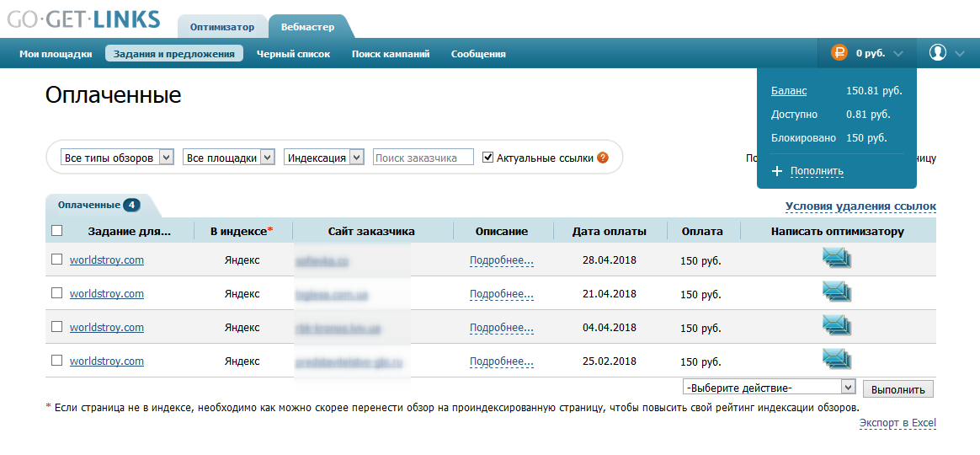Check the select-all checkbox in table header
980x455 pixels.
pos(57,231)
